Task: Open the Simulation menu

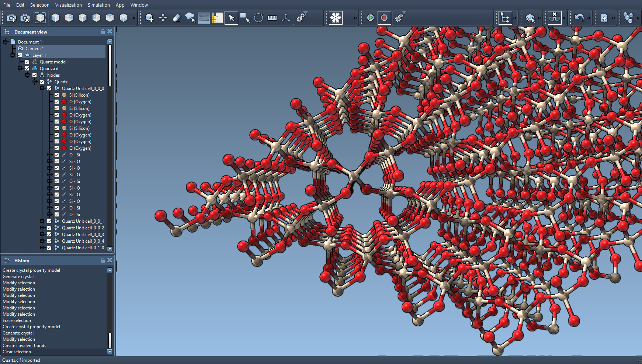Action: pyautogui.click(x=98, y=5)
